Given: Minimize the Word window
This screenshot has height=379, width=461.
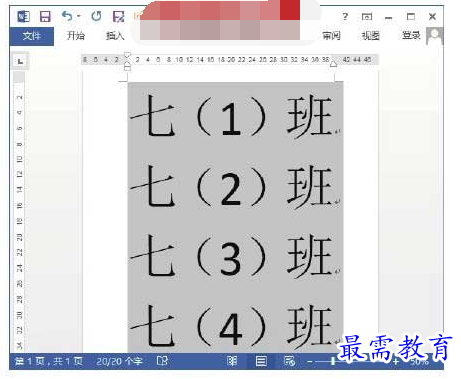Looking at the screenshot, I should (388, 17).
